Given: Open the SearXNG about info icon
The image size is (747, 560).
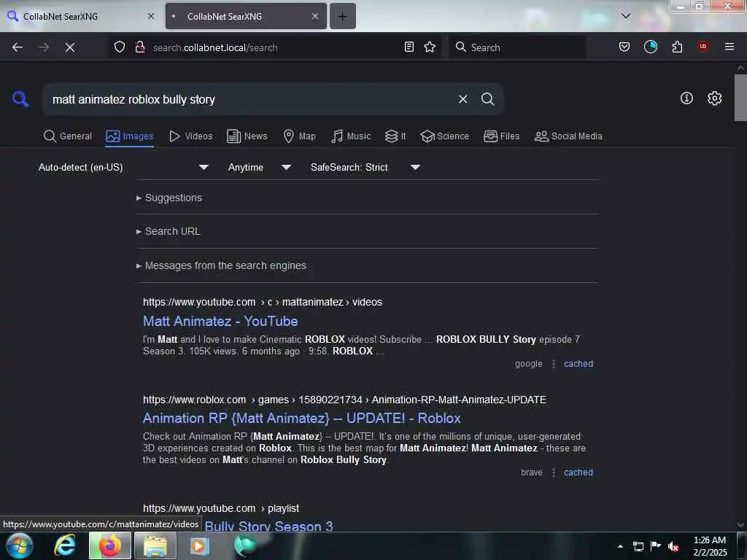Looking at the screenshot, I should point(686,98).
